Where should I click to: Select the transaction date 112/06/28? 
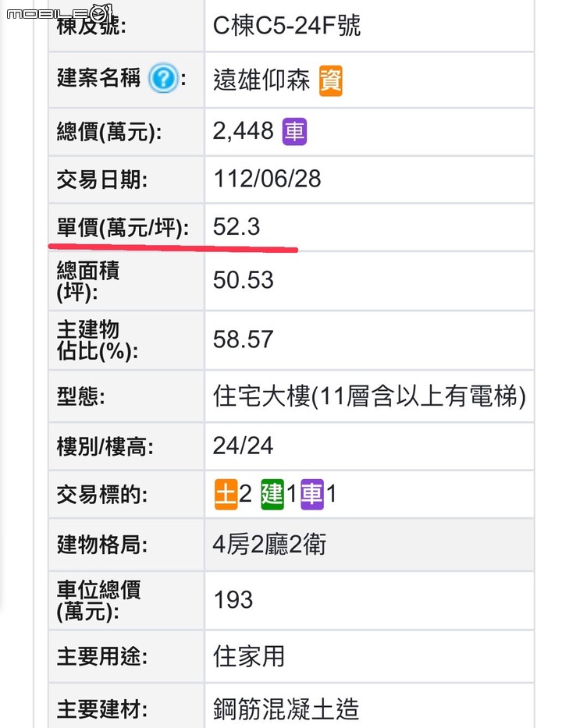[x=267, y=179]
